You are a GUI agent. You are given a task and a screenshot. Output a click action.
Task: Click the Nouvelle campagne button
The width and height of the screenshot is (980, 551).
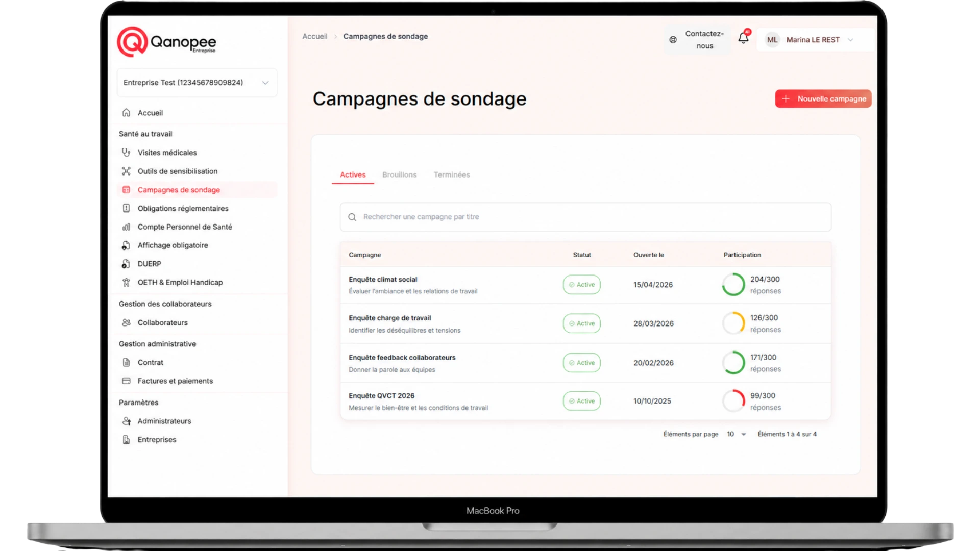pos(823,99)
